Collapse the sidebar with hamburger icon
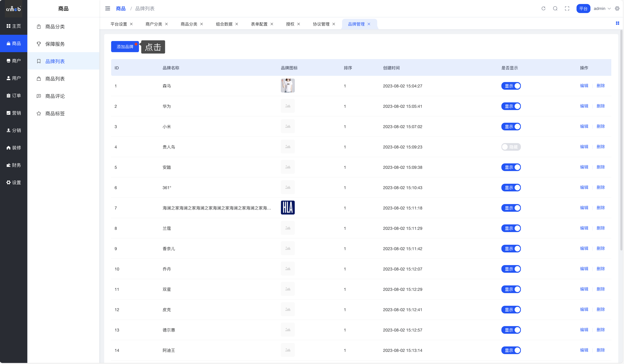 [107, 8]
